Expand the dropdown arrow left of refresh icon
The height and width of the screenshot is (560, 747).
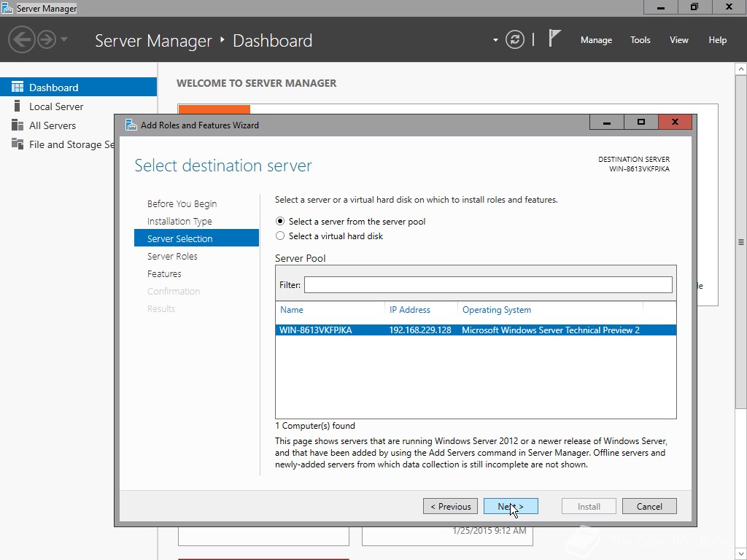coord(495,40)
